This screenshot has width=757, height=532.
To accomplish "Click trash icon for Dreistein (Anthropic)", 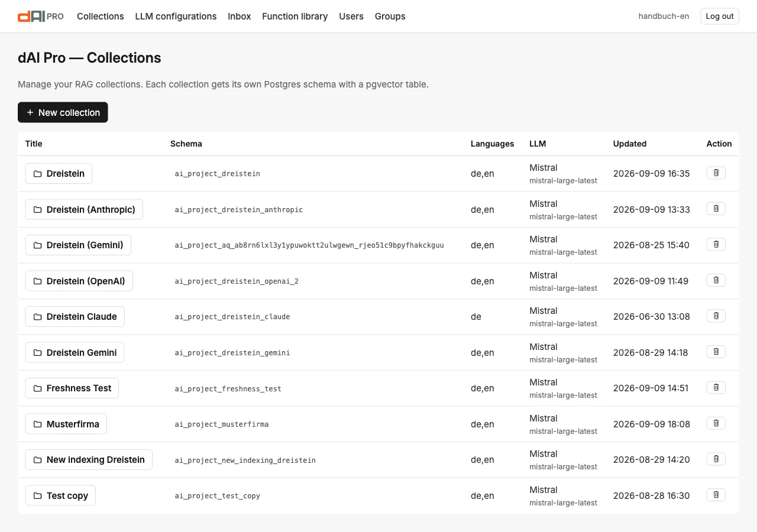I will [716, 209].
